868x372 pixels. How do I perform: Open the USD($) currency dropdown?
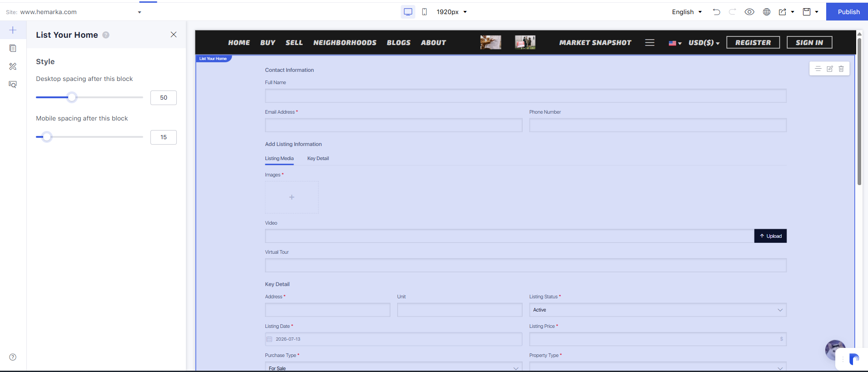704,43
